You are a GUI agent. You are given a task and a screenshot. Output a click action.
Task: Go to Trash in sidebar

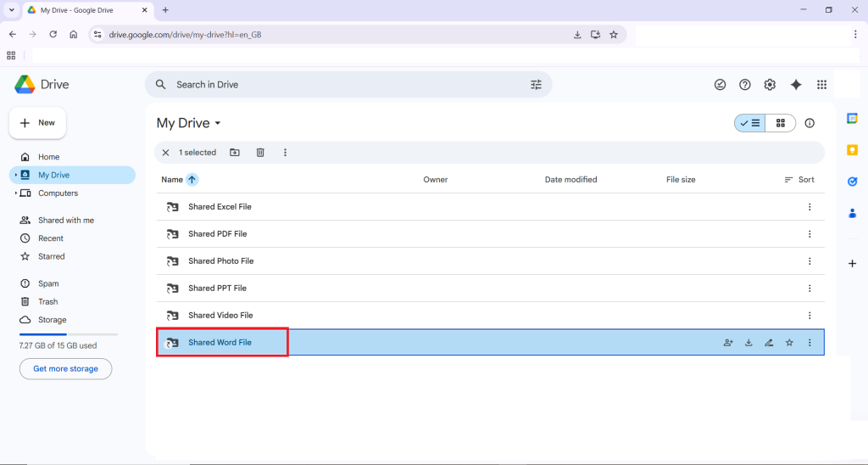(x=47, y=302)
